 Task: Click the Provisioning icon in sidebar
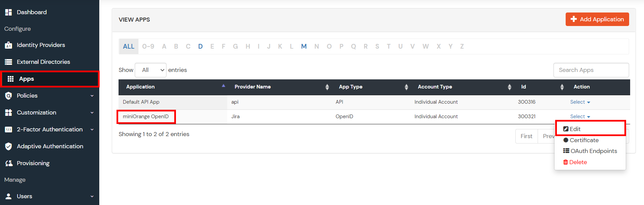[x=9, y=163]
